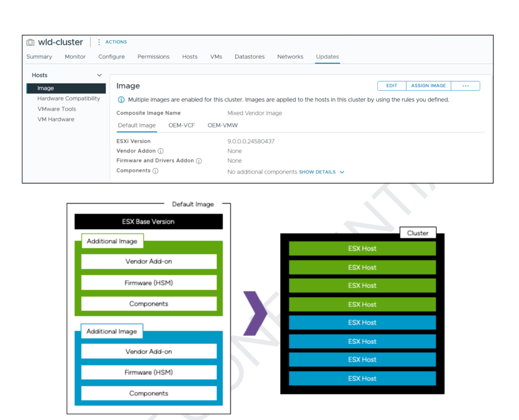Open VM Hardware in sidebar
Screen dimensions: 519x420
pyautogui.click(x=56, y=119)
